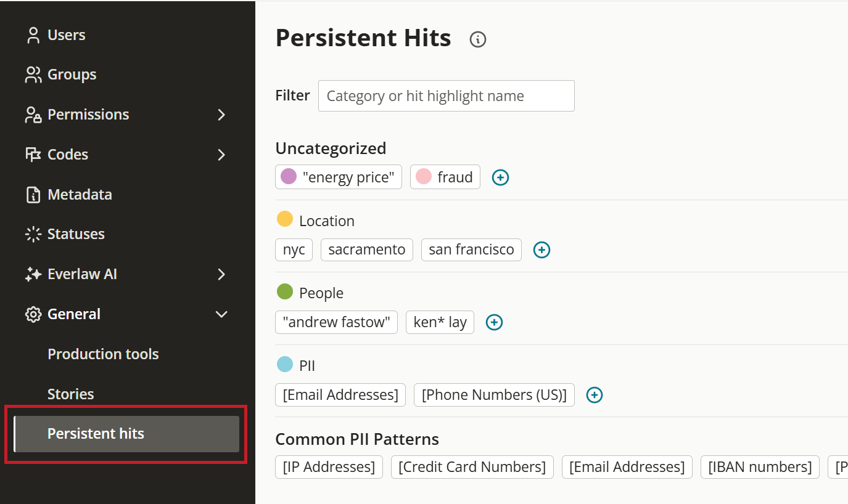The width and height of the screenshot is (848, 504).
Task: Select the san francisco hit chip
Action: [x=472, y=250]
